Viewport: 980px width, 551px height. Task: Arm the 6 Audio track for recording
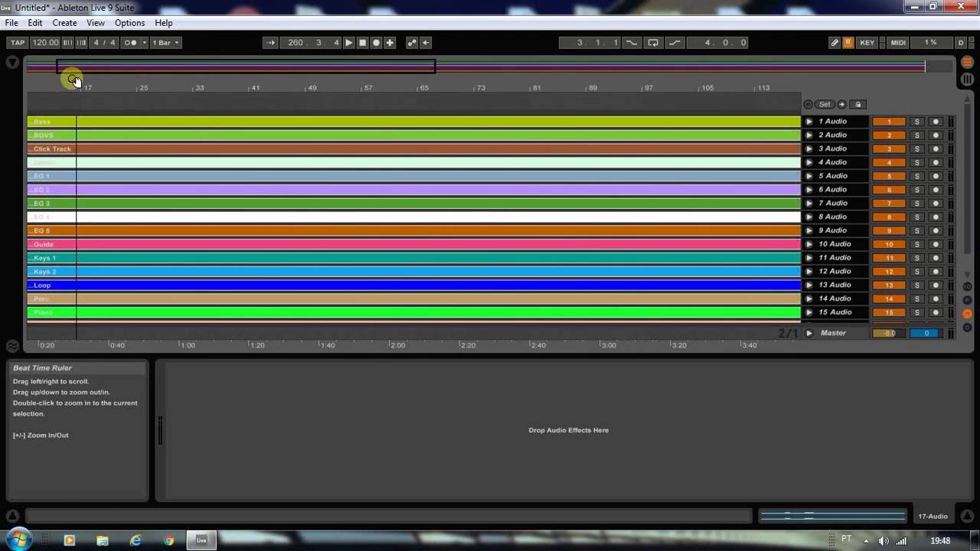[935, 190]
